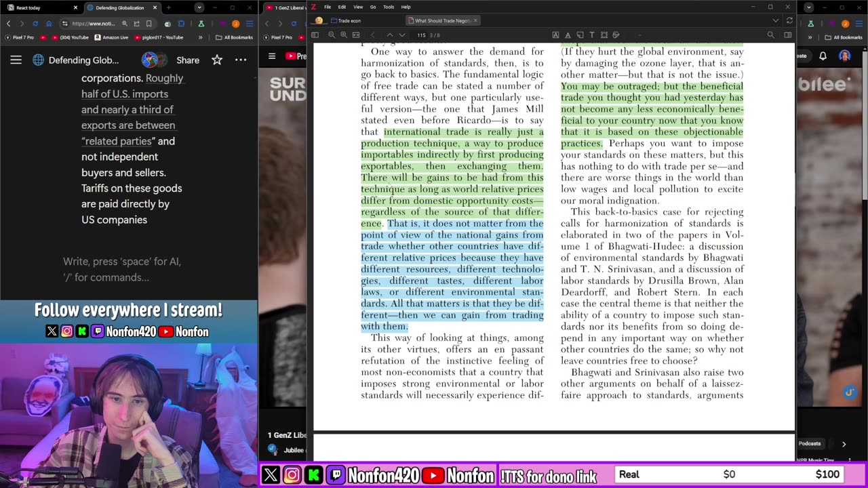Close the What Should Trade Negotiators tab

pyautogui.click(x=475, y=20)
